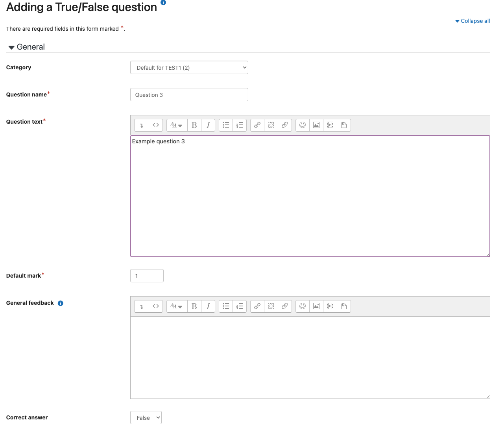Remove link in General feedback editor

[271, 306]
